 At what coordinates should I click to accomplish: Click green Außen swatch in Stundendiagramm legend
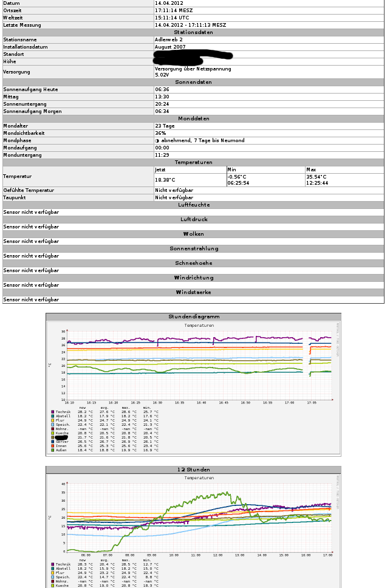point(52,450)
